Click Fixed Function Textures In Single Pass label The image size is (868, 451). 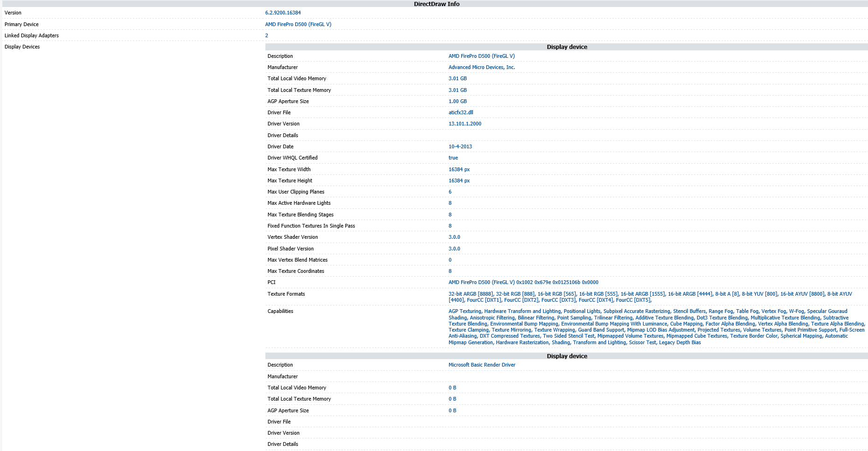point(311,226)
